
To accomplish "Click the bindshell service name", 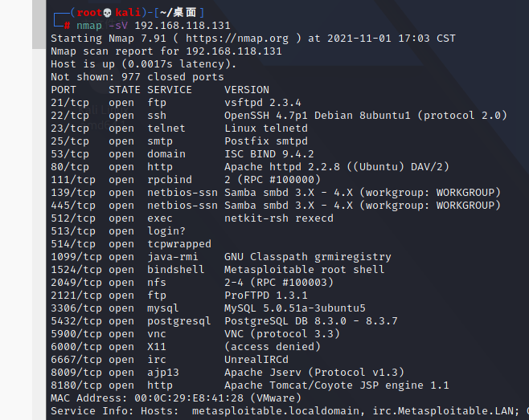I will click(176, 270).
